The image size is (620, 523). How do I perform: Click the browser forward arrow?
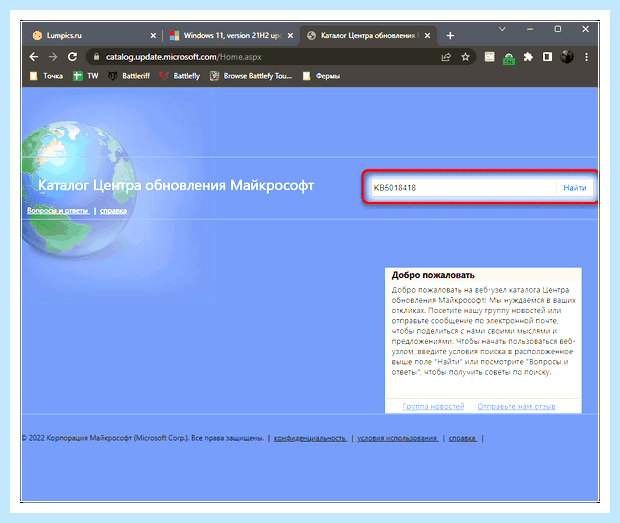click(x=53, y=57)
